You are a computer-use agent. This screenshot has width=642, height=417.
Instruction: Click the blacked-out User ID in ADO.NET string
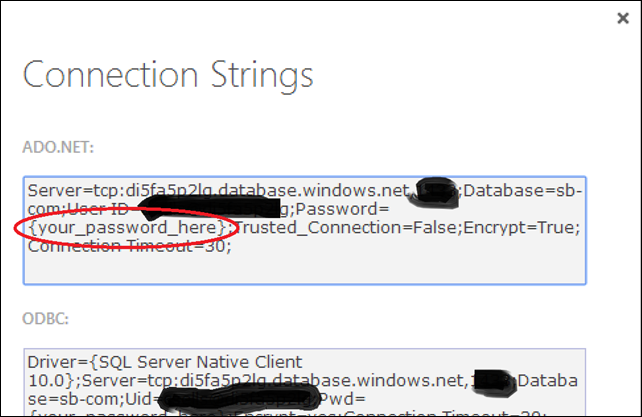[x=209, y=207]
